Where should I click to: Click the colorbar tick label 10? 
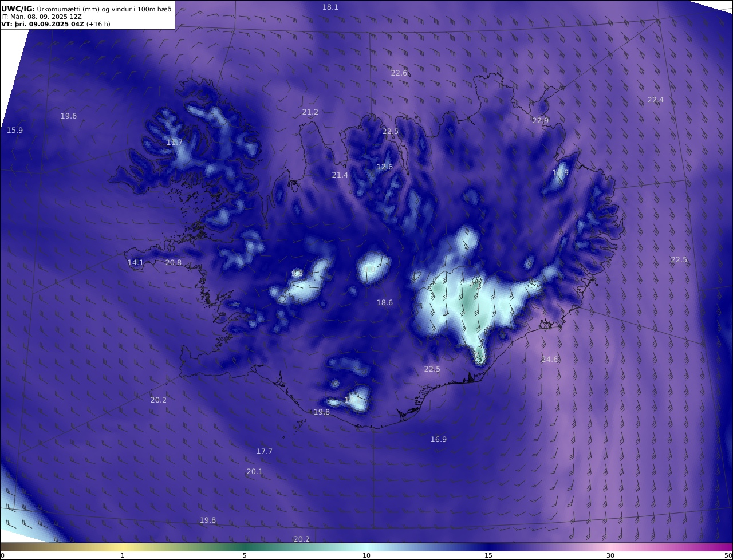(366, 555)
